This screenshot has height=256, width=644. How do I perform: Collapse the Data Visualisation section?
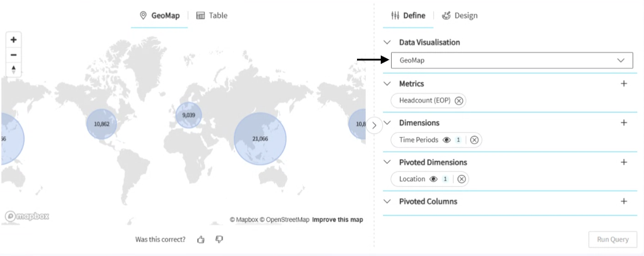point(387,42)
